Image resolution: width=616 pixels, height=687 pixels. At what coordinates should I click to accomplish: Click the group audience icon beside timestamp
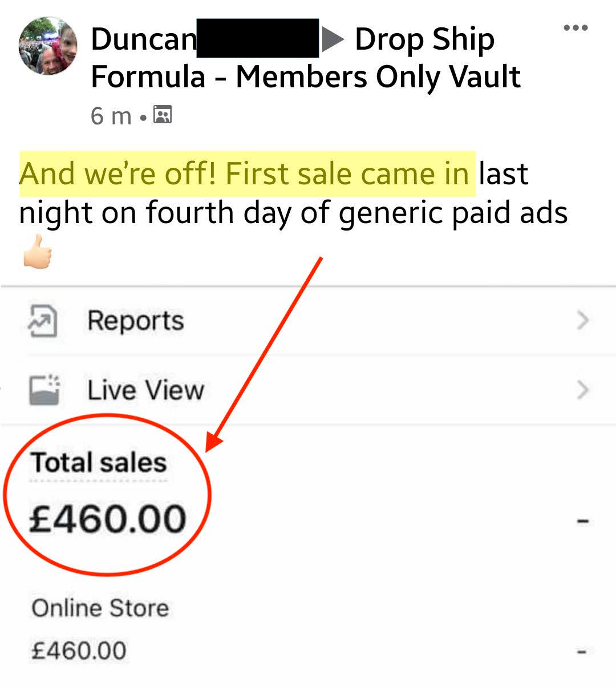coord(163,116)
